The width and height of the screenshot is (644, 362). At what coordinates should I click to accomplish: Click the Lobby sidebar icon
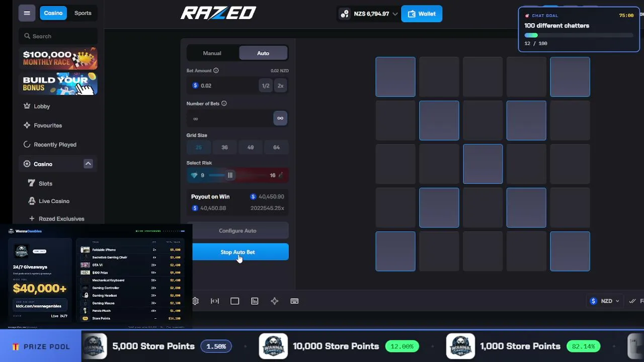27,106
